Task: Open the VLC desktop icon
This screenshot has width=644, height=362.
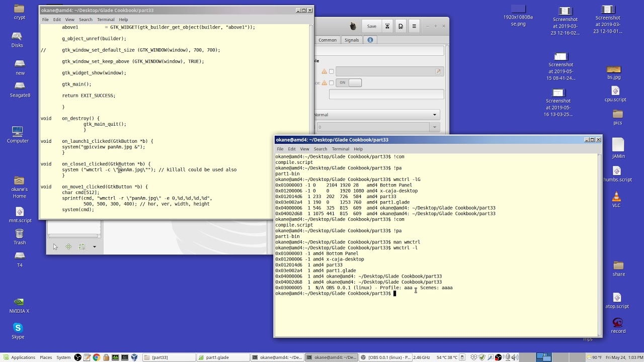Action: coord(616,199)
